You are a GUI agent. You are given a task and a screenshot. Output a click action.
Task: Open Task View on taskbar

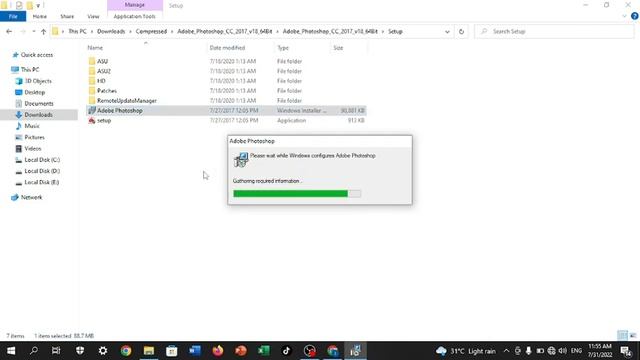pyautogui.click(x=56, y=351)
